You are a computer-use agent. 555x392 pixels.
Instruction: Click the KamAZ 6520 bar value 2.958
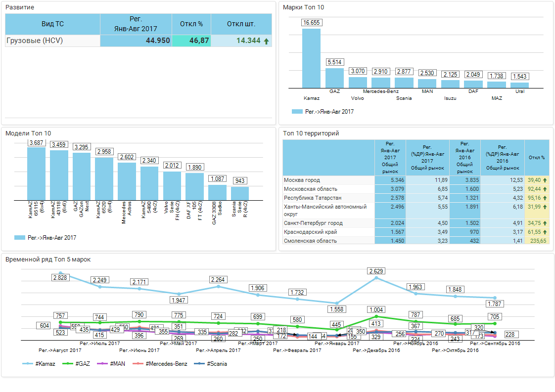tap(104, 151)
